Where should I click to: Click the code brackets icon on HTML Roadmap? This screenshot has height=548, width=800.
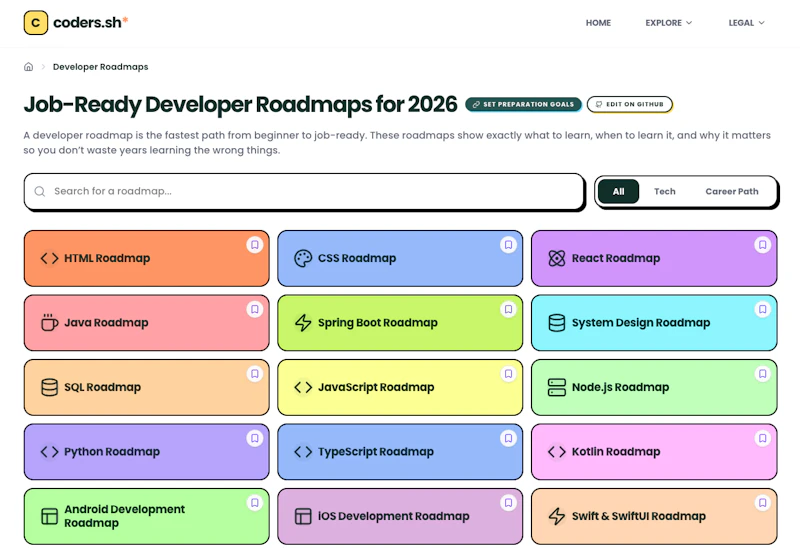[x=49, y=258]
